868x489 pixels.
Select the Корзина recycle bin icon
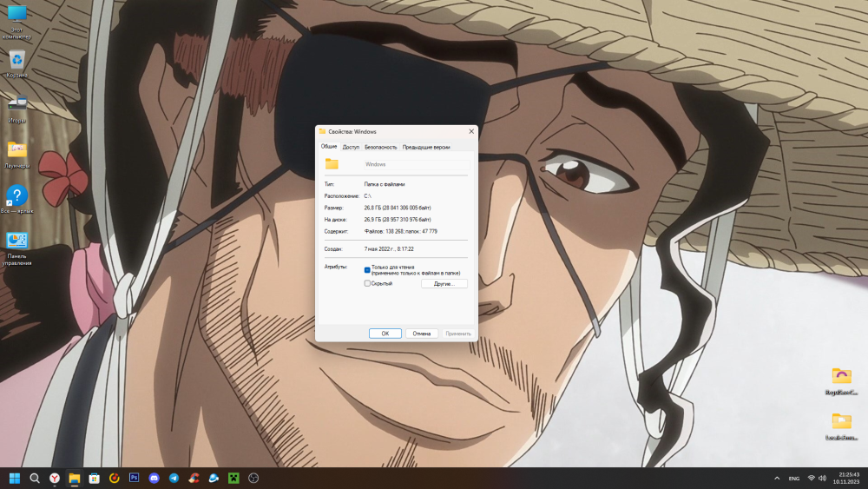(x=17, y=64)
